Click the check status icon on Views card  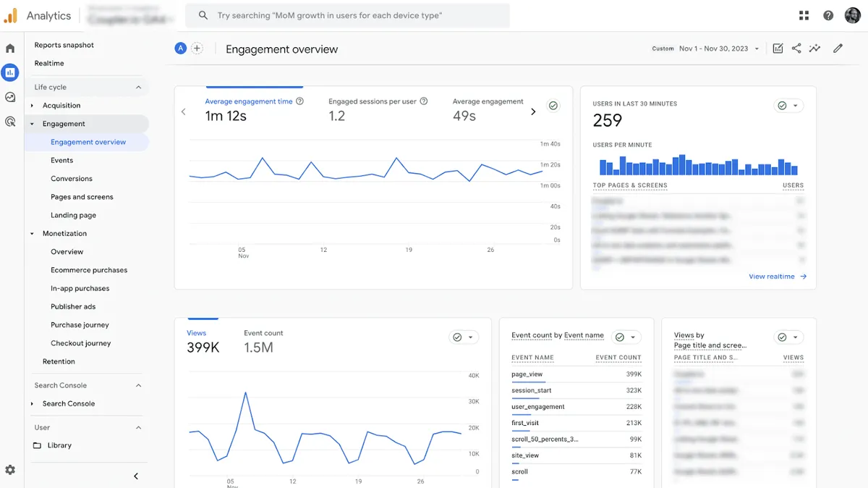pos(457,337)
